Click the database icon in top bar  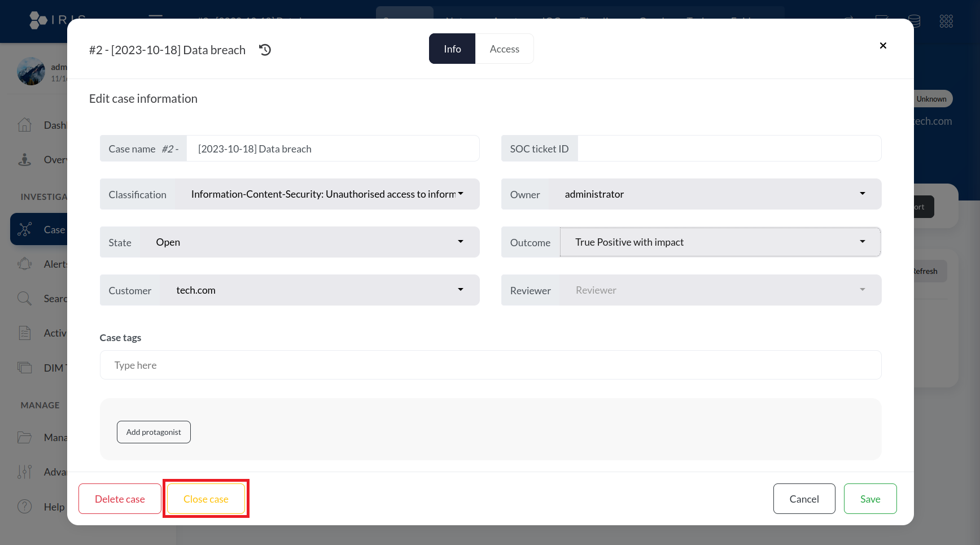pos(914,21)
